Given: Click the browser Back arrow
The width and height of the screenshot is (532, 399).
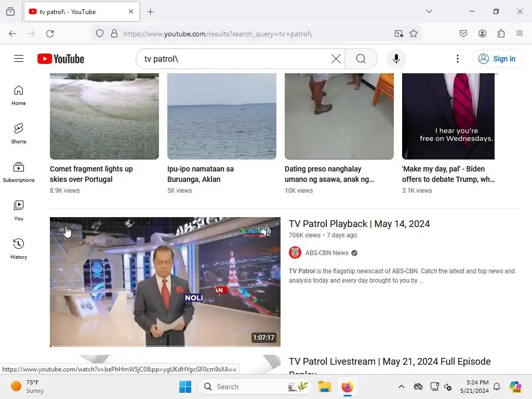Looking at the screenshot, I should tap(12, 34).
